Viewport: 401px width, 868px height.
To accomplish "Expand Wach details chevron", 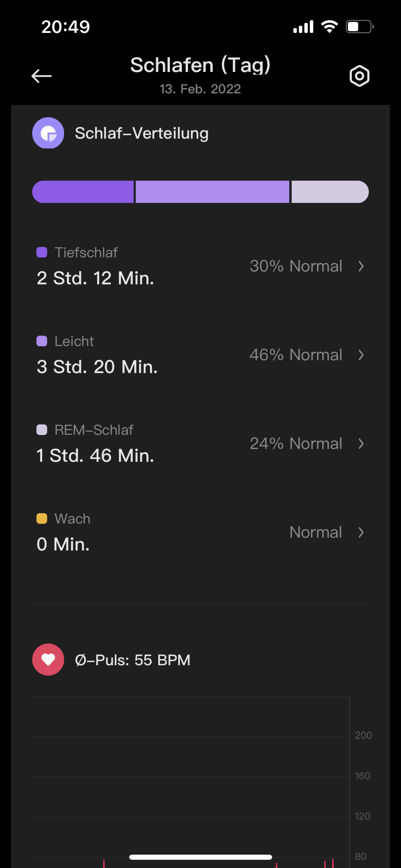I will pyautogui.click(x=361, y=532).
